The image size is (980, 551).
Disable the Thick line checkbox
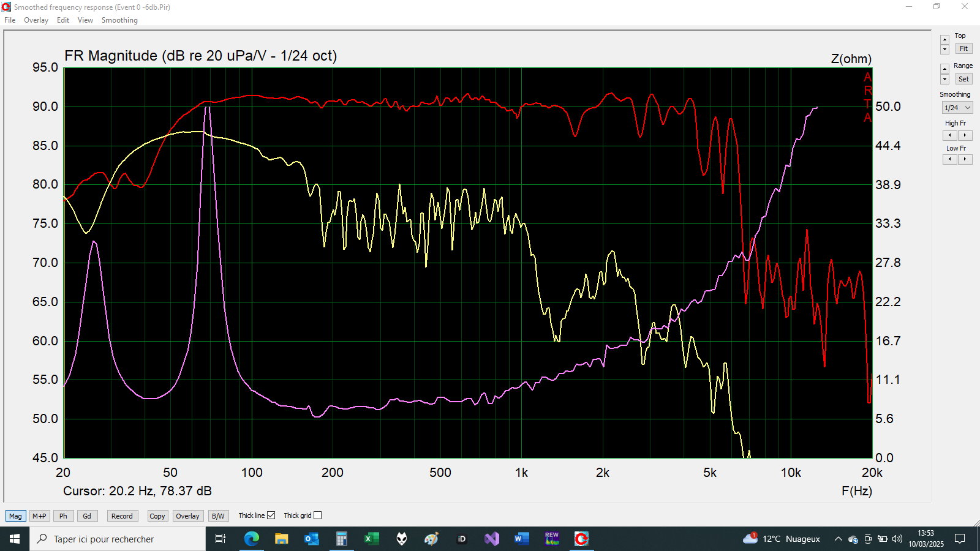(271, 515)
